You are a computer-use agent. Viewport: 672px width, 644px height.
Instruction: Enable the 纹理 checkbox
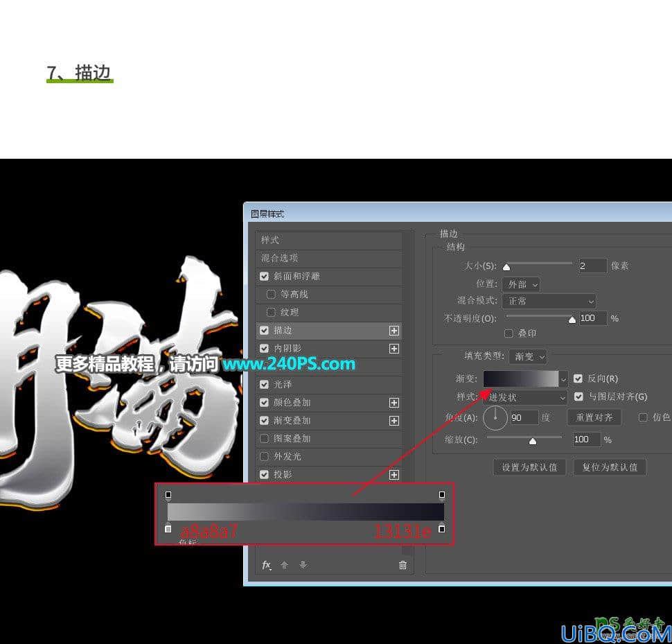click(271, 312)
